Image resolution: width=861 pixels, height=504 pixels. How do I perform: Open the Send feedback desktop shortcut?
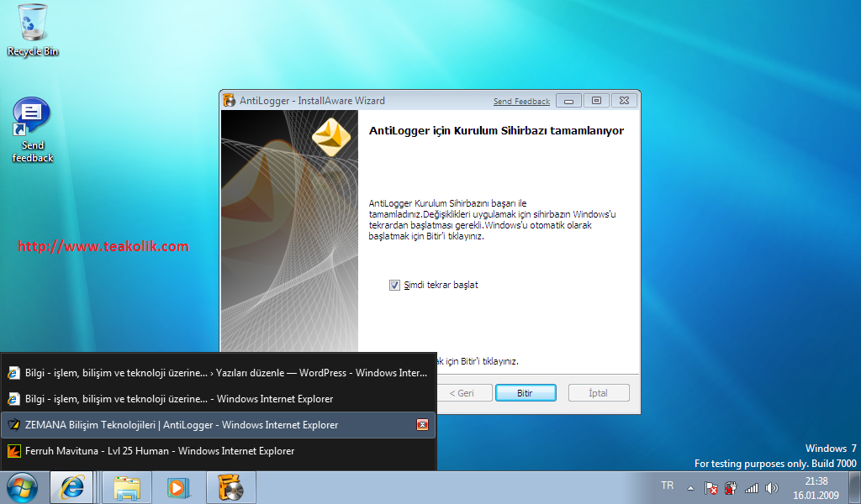point(33,130)
